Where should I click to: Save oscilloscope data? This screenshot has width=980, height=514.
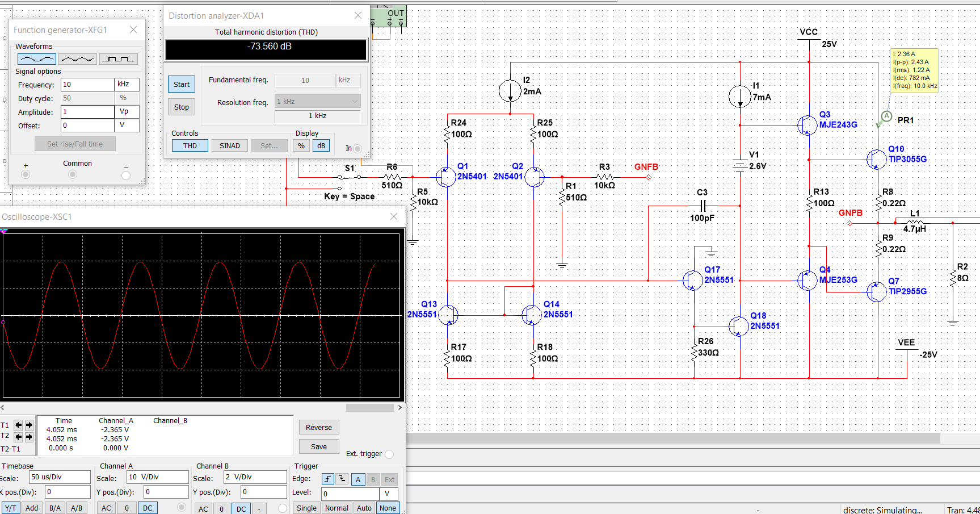319,446
